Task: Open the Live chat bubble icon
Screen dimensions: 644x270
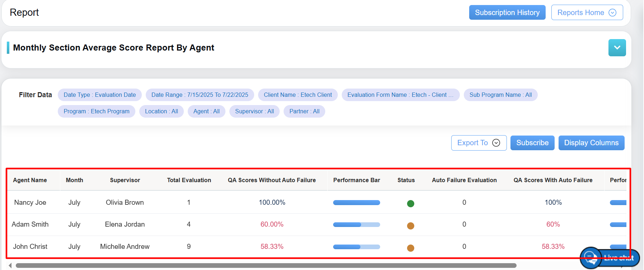Action: pos(591,257)
